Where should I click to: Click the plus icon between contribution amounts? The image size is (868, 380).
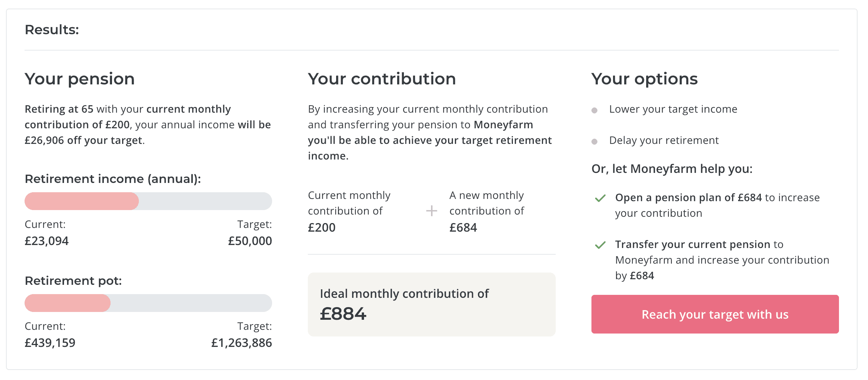tap(431, 211)
